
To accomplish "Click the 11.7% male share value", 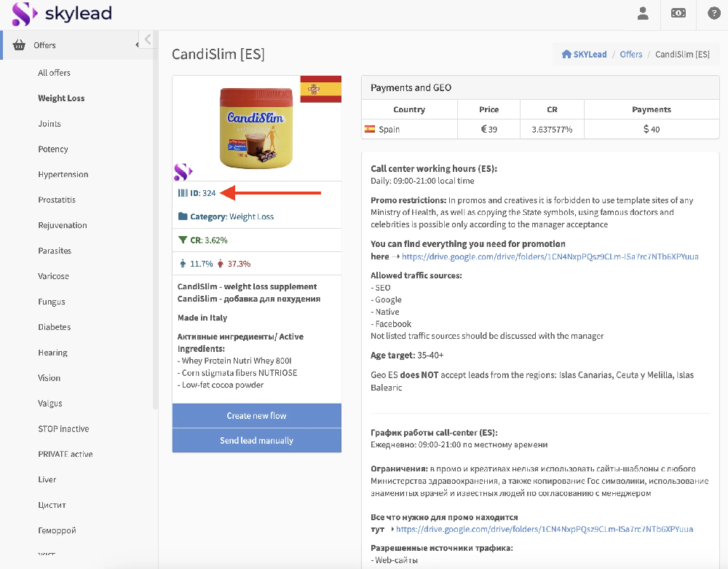I will [202, 264].
